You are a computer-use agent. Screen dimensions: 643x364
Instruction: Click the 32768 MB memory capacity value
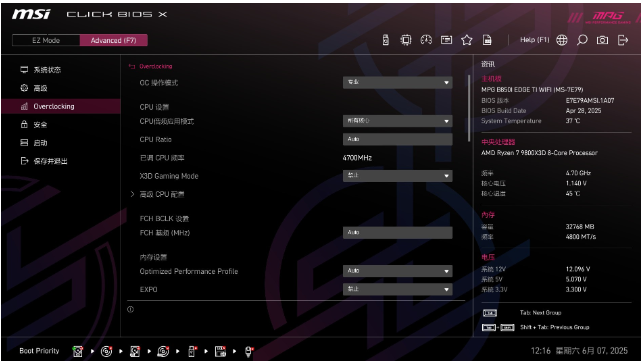[580, 227]
